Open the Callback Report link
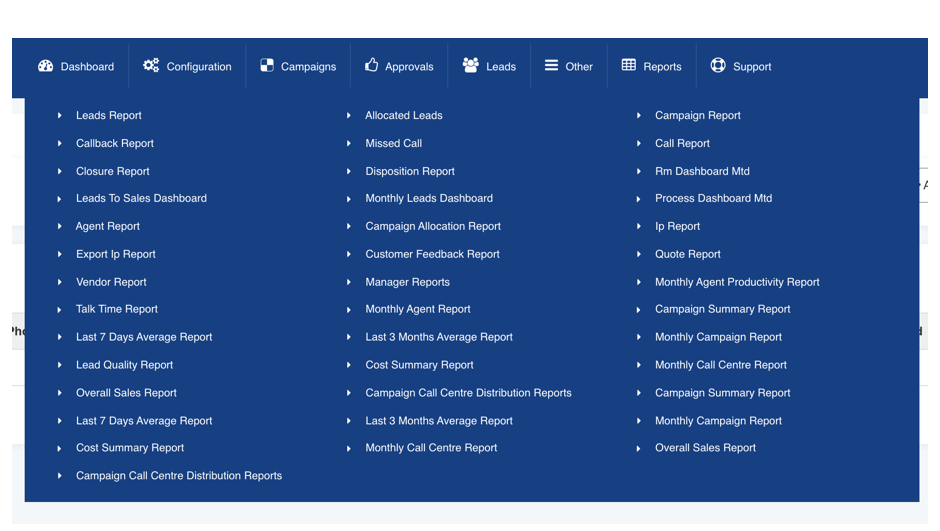This screenshot has height=531, width=940. tap(115, 144)
